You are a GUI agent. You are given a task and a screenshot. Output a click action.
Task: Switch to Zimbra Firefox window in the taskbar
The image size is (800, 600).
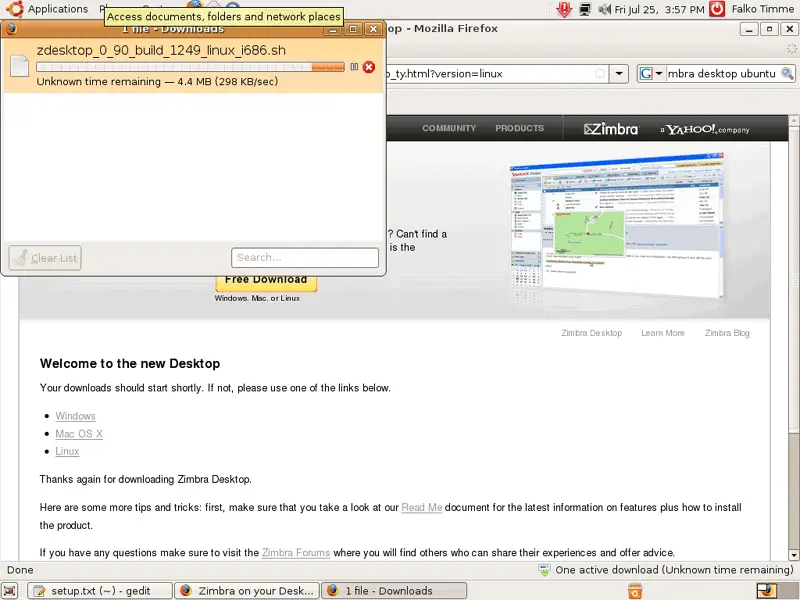click(246, 591)
